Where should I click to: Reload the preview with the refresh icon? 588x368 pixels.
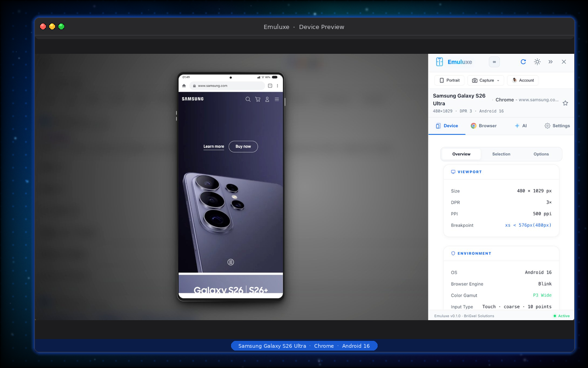coord(523,62)
